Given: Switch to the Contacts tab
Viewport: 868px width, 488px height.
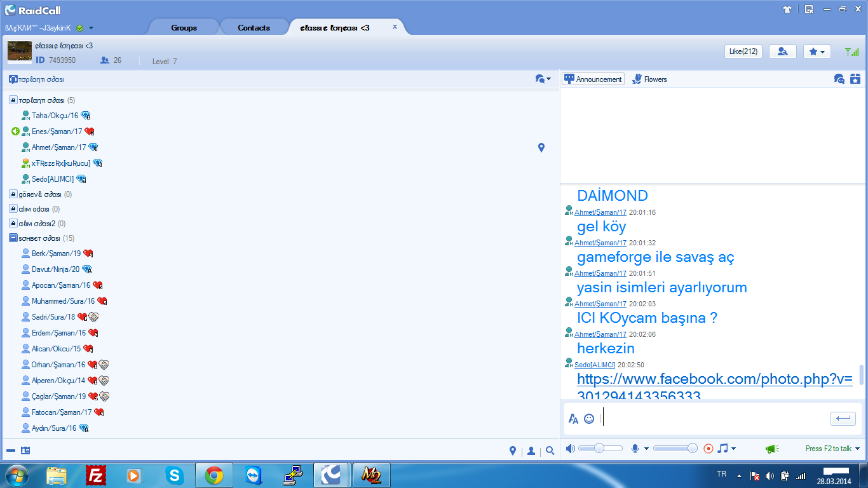Looking at the screenshot, I should (254, 28).
